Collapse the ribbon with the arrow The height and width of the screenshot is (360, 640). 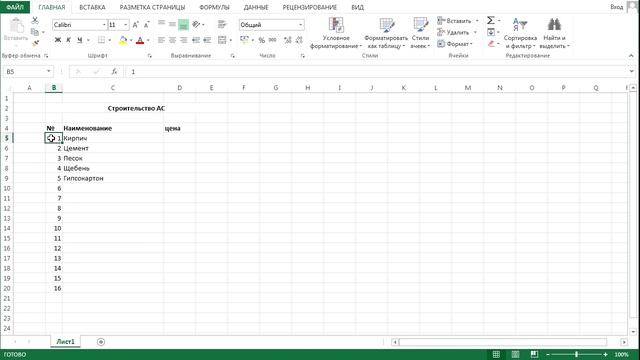631,56
